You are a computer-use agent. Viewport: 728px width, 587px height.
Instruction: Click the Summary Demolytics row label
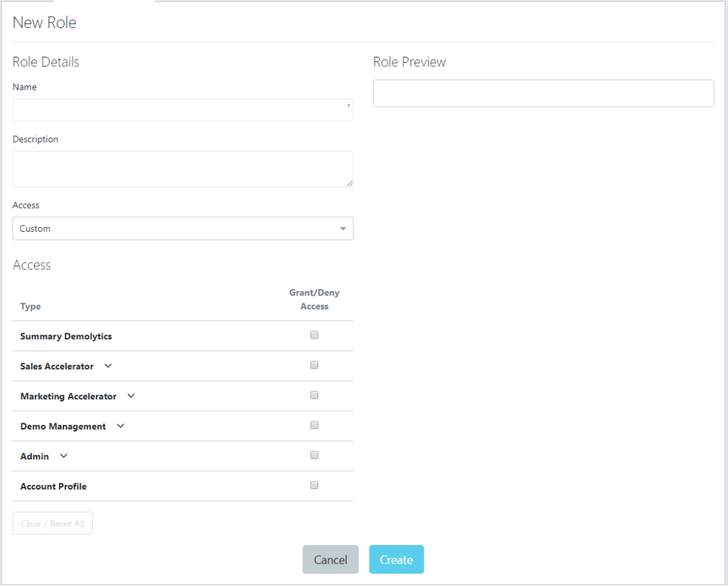tap(66, 337)
